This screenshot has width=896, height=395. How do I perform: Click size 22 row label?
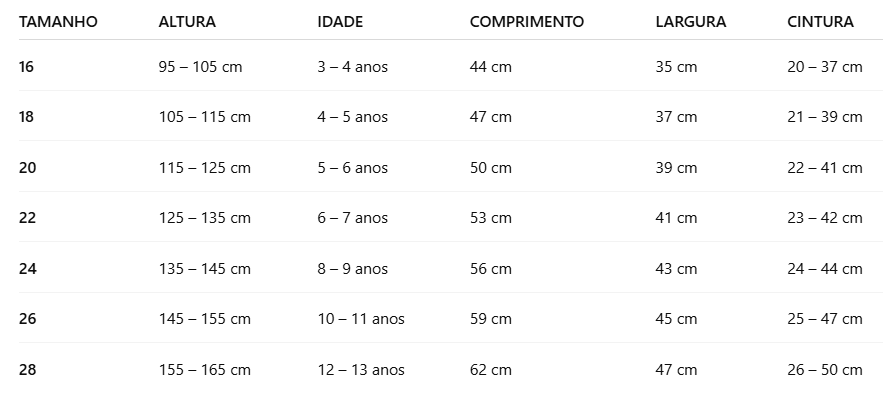click(27, 218)
